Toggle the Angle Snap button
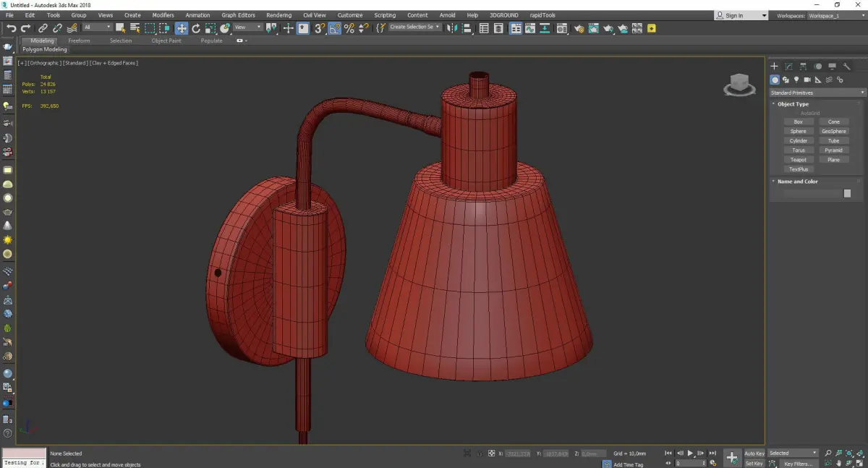The width and height of the screenshot is (868, 468). 335,28
